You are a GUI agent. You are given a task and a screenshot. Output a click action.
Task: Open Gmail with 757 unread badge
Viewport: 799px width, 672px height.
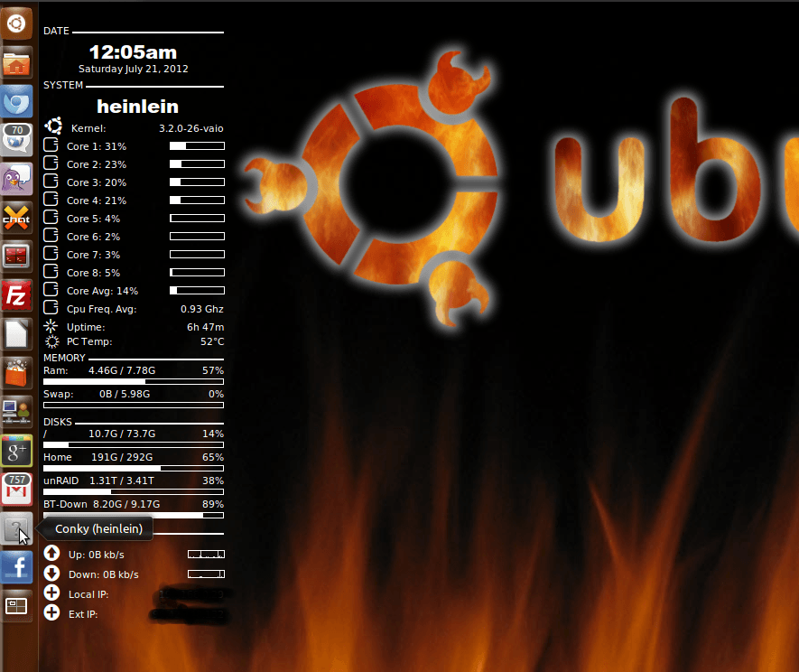point(16,489)
